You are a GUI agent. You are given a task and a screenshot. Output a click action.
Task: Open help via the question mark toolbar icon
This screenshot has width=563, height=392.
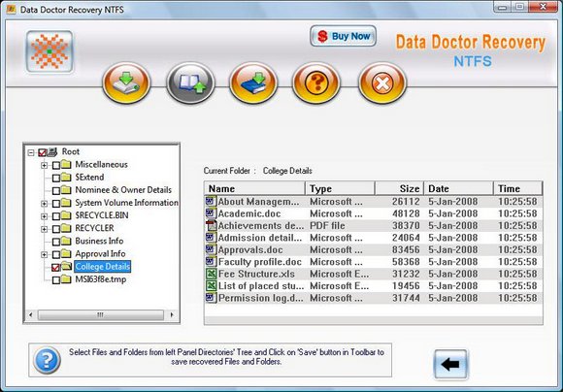click(x=316, y=82)
